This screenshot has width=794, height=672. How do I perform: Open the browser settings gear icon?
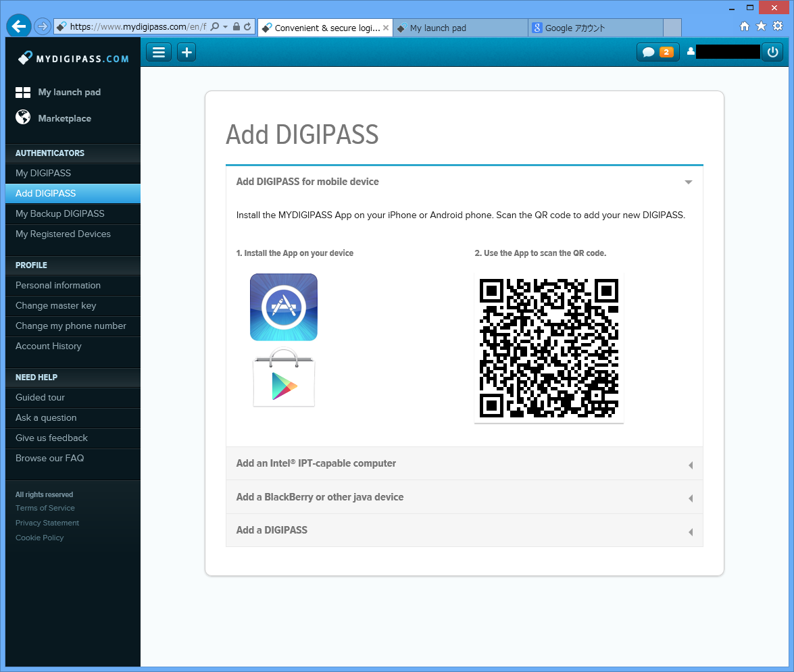[778, 26]
